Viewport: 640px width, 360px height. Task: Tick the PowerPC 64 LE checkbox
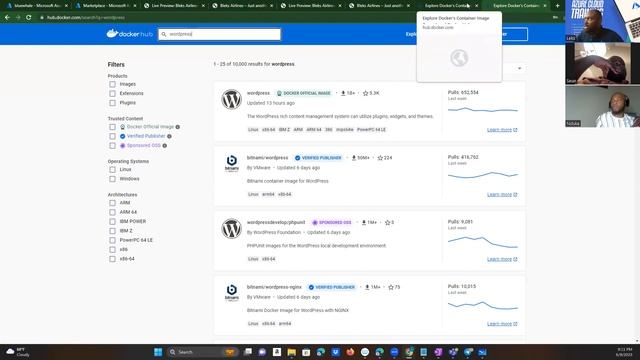pyautogui.click(x=112, y=240)
